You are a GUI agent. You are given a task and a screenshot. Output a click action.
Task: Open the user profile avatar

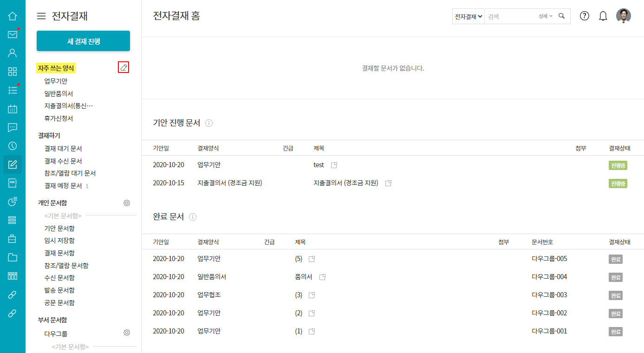coord(623,16)
